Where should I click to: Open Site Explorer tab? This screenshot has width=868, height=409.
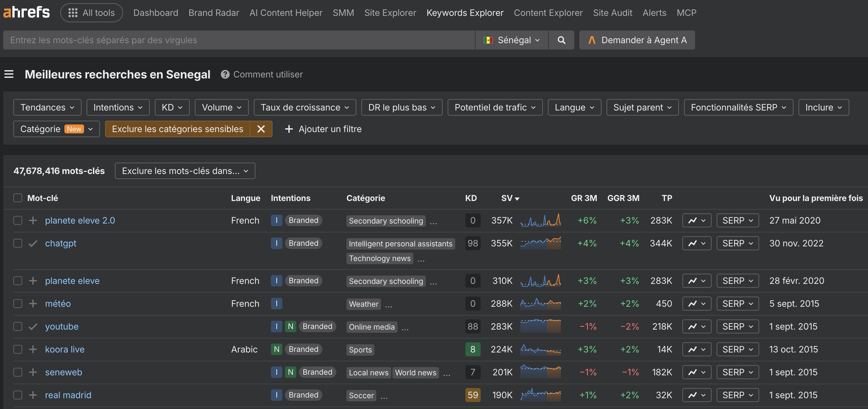tap(390, 13)
